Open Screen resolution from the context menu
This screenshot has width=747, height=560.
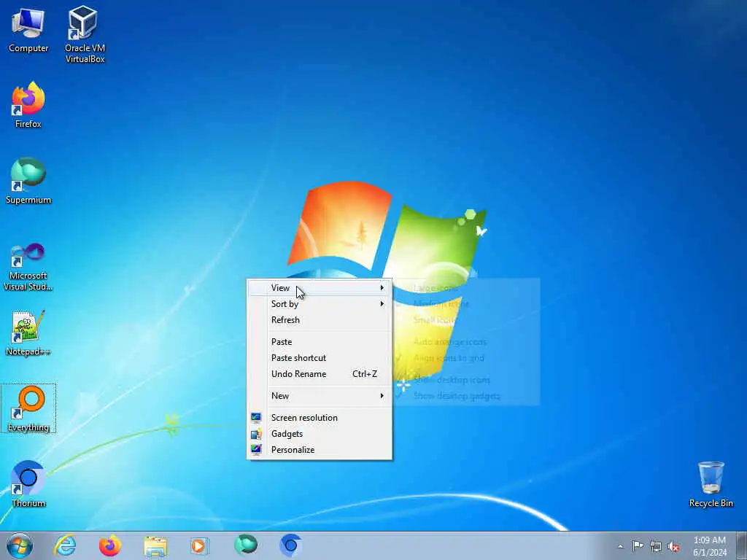320,418
